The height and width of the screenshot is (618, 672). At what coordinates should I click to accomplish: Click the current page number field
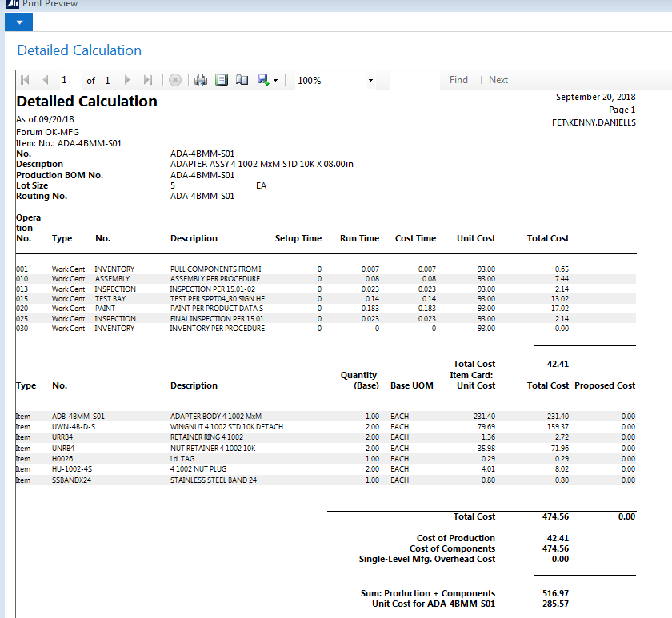pyautogui.click(x=69, y=80)
